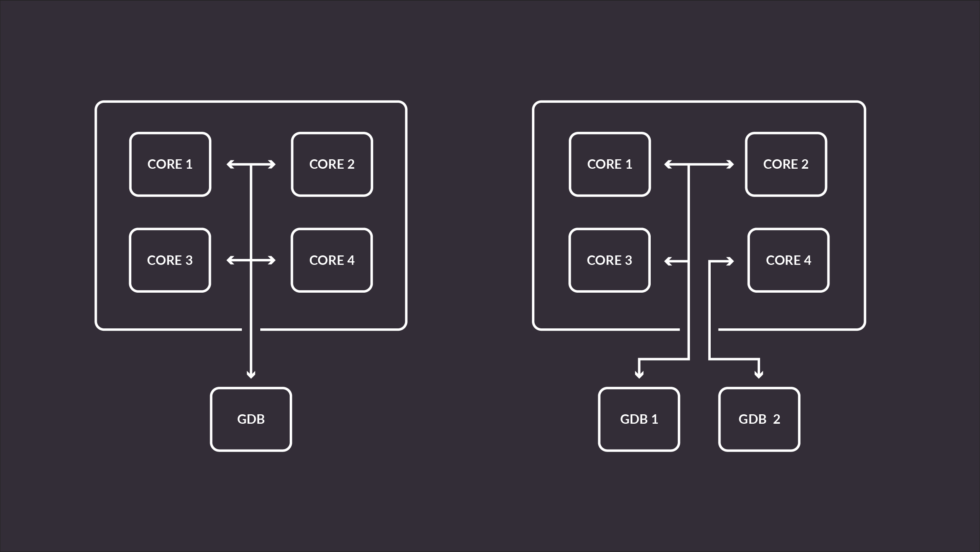Screen dimensions: 980x552
Task: Click the CORE 3 node in left diagram
Action: click(170, 259)
